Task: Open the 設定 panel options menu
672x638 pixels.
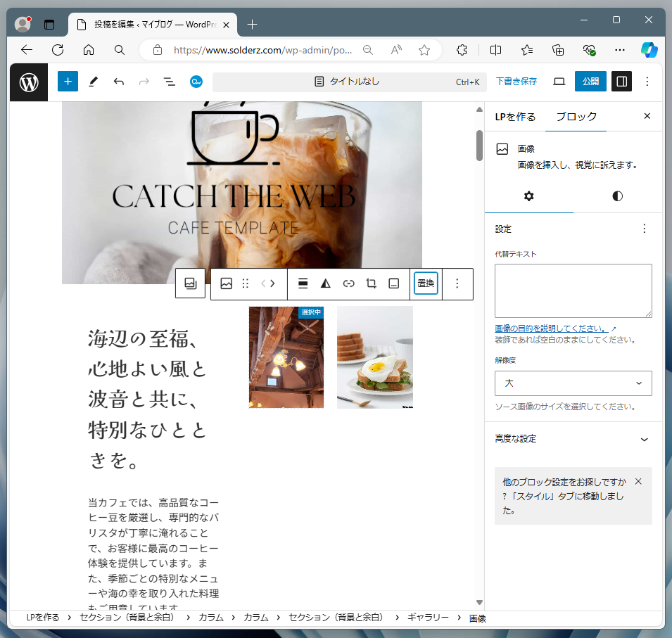Action: (x=644, y=229)
